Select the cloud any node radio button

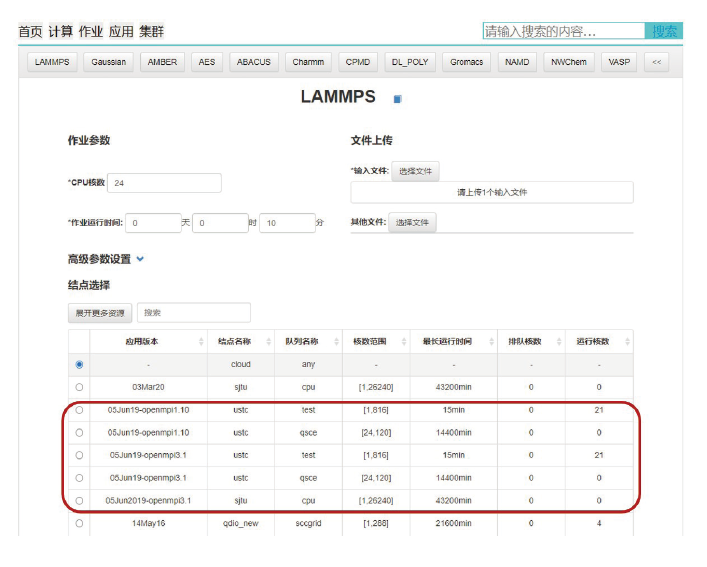(x=79, y=364)
